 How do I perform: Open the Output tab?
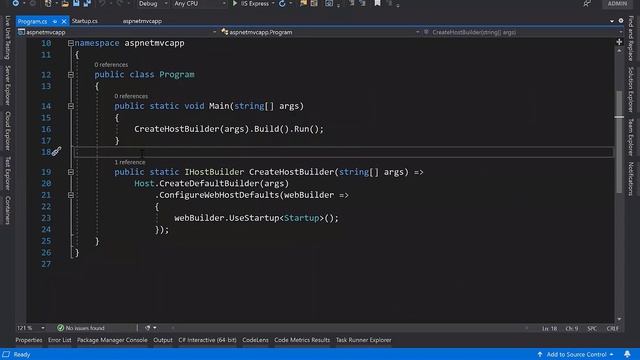coord(163,340)
